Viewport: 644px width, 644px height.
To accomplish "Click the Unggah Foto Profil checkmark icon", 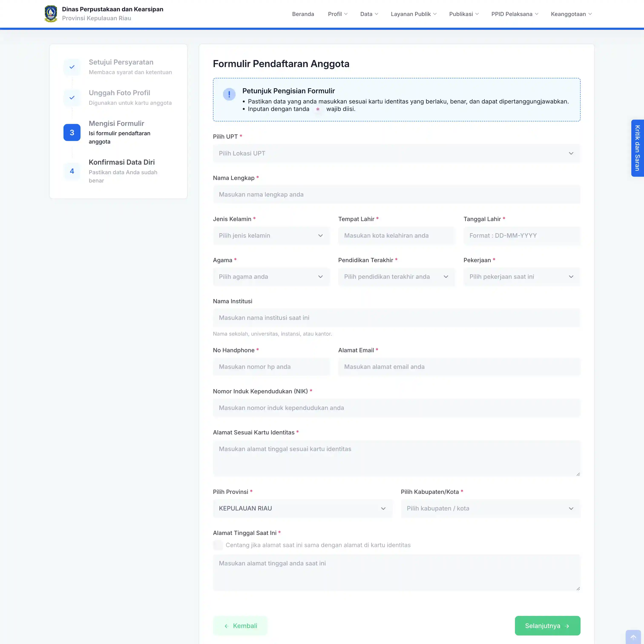I will (x=72, y=98).
